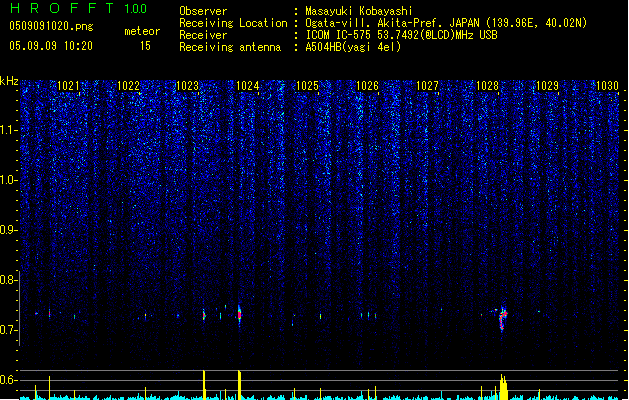The height and width of the screenshot is (400, 629).
Task: Click the Receiving antenna label
Action: pyautogui.click(x=230, y=47)
